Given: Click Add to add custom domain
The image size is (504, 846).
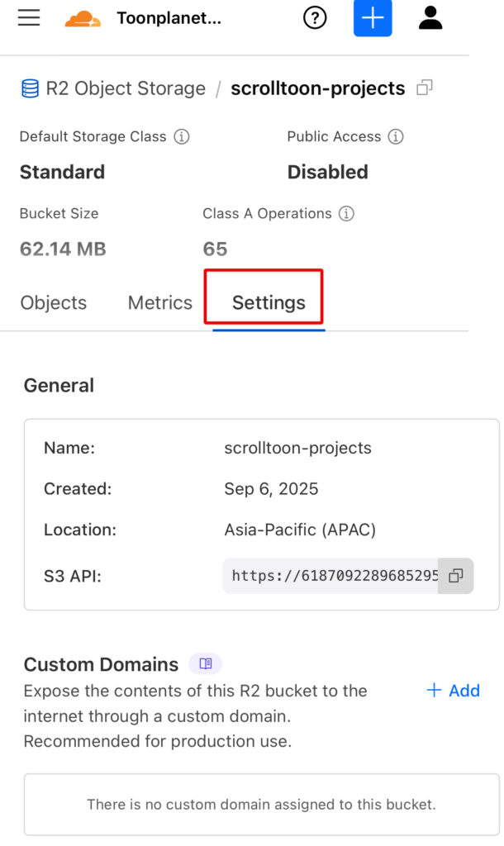Looking at the screenshot, I should pos(453,691).
